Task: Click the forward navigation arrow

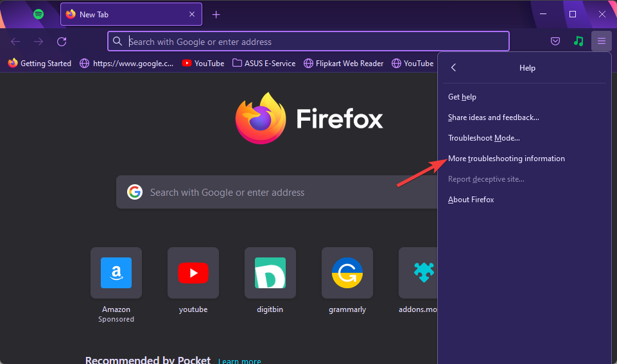Action: coord(38,41)
